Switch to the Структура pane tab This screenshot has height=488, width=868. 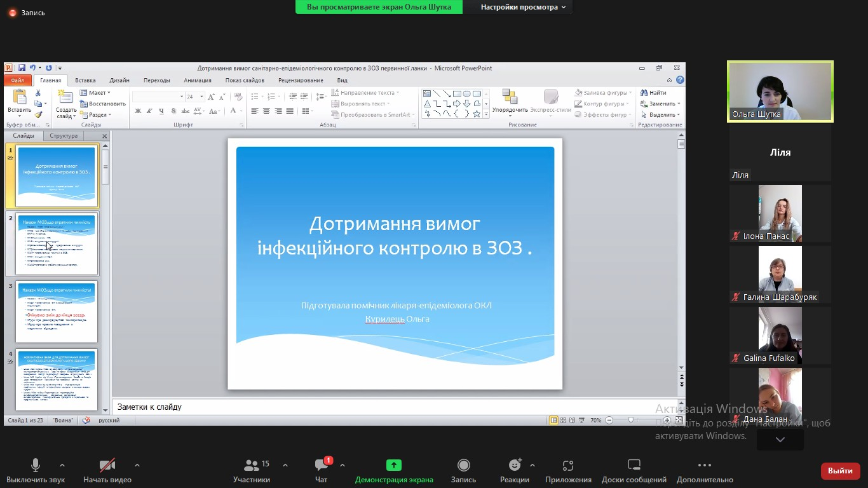point(64,136)
